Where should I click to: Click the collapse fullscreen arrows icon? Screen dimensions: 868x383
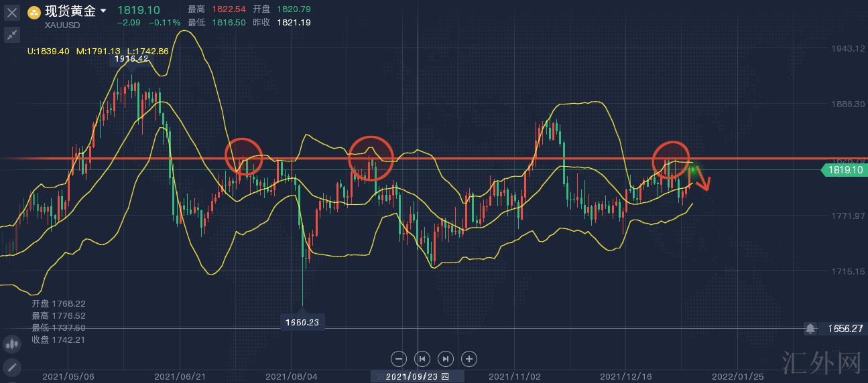12,34
